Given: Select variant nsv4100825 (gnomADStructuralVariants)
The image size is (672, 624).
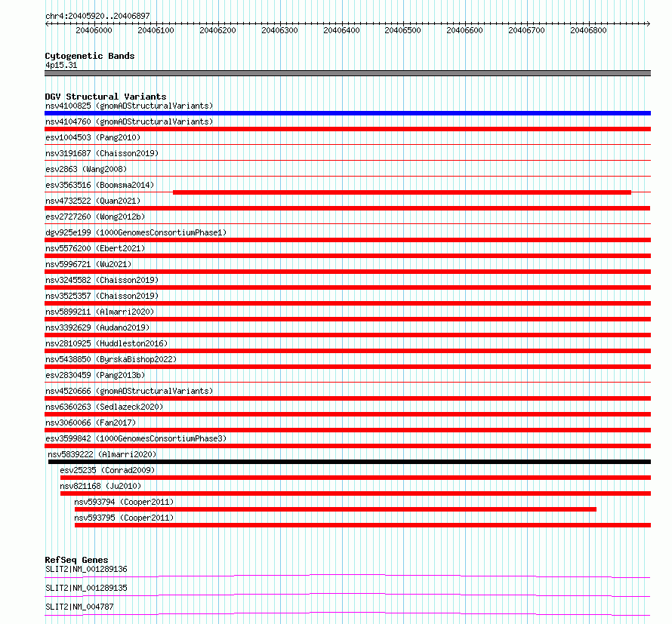Looking at the screenshot, I should (129, 106).
